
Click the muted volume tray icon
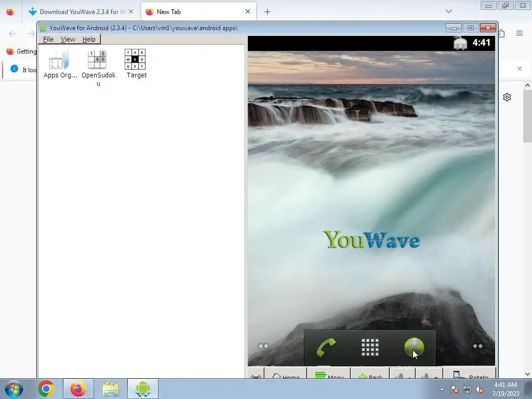(480, 389)
